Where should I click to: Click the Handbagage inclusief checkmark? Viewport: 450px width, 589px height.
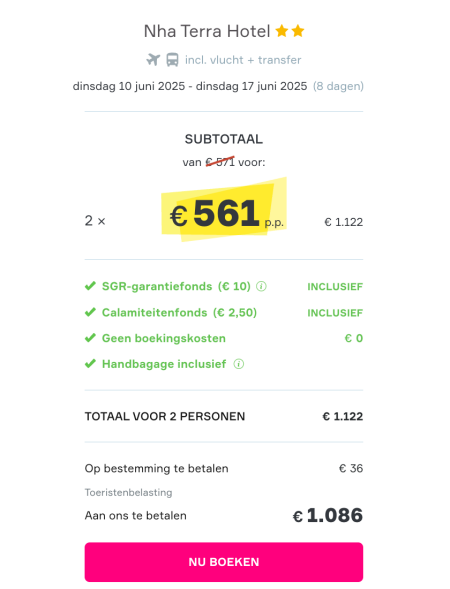pos(90,364)
